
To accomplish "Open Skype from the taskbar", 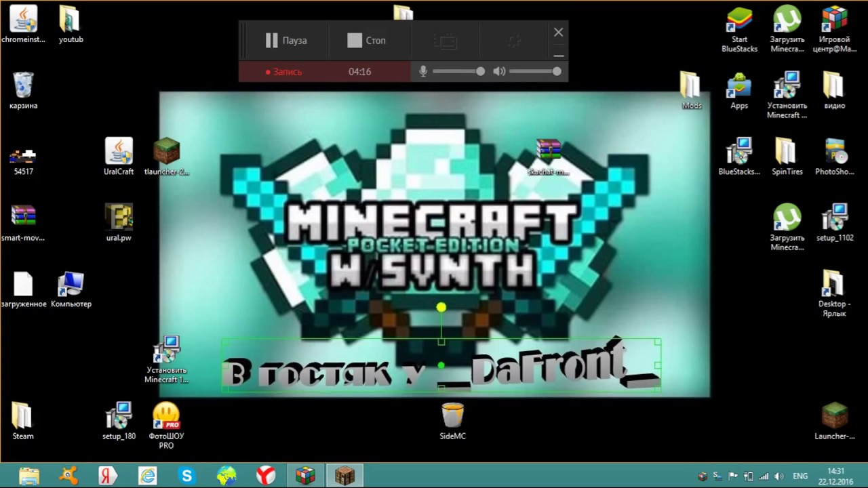I will pyautogui.click(x=187, y=476).
